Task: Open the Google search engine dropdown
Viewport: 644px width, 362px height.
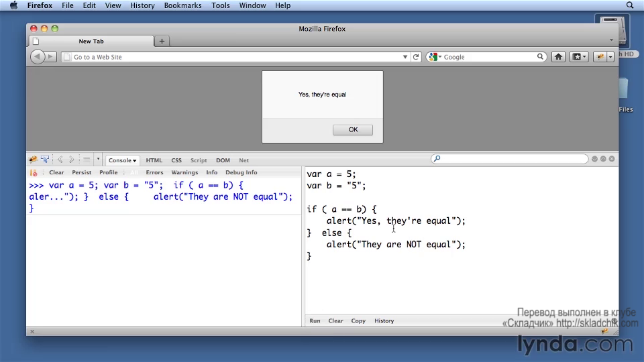Action: pyautogui.click(x=435, y=57)
